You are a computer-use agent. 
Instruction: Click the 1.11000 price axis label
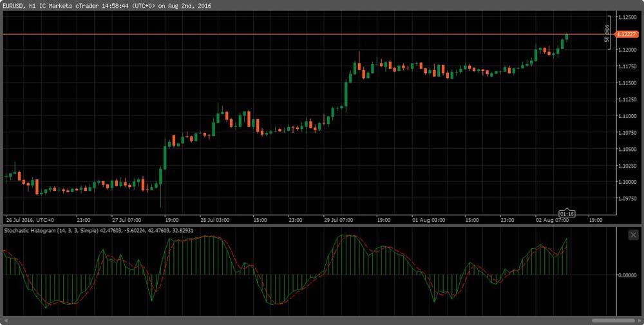tap(627, 116)
